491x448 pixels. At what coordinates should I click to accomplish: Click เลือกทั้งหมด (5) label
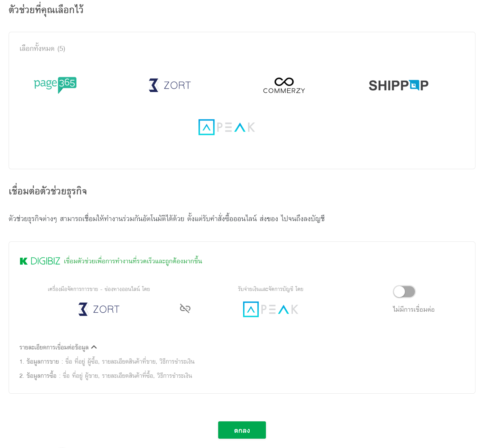[42, 49]
